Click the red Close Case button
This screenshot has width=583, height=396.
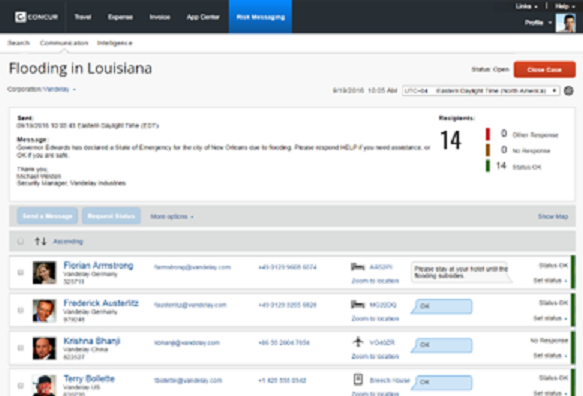click(544, 70)
